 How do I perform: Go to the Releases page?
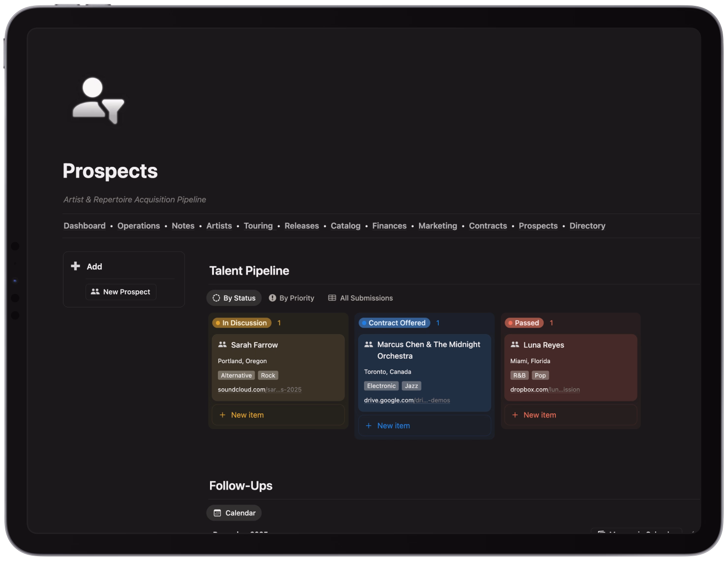[x=302, y=226]
